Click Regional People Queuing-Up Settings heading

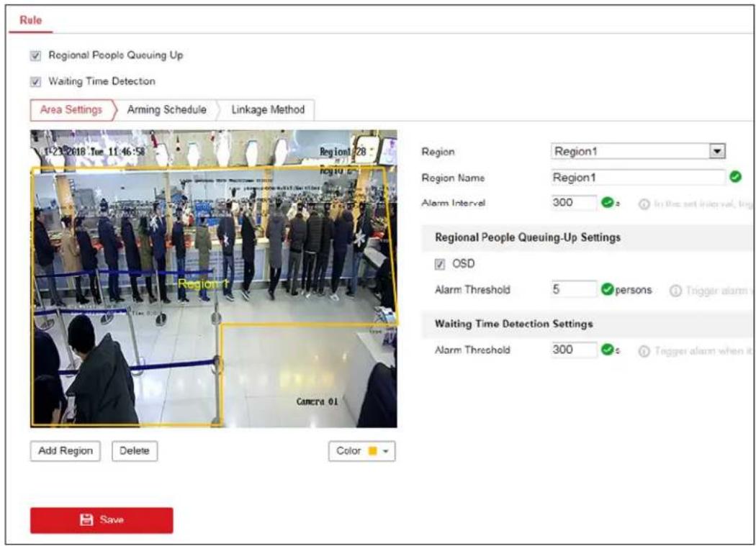tap(528, 237)
